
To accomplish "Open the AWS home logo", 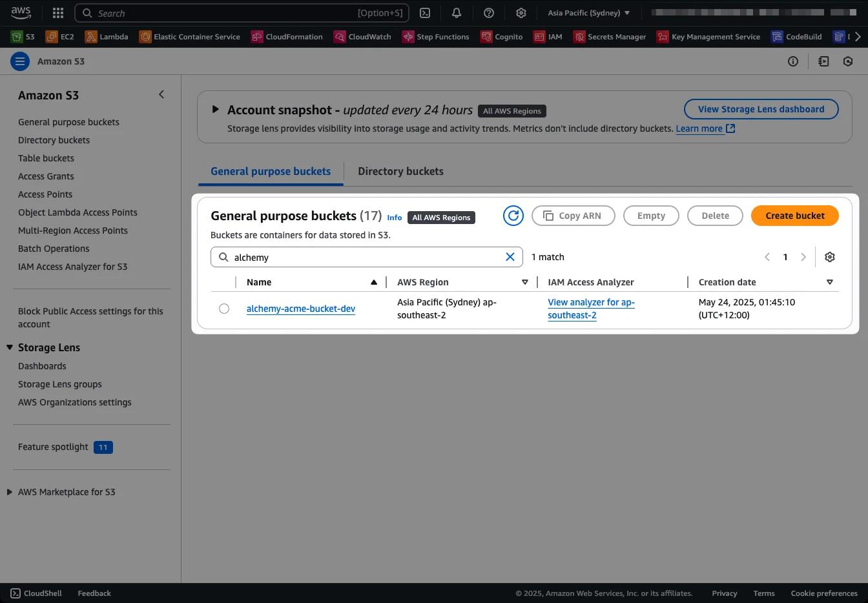I will pyautogui.click(x=21, y=12).
